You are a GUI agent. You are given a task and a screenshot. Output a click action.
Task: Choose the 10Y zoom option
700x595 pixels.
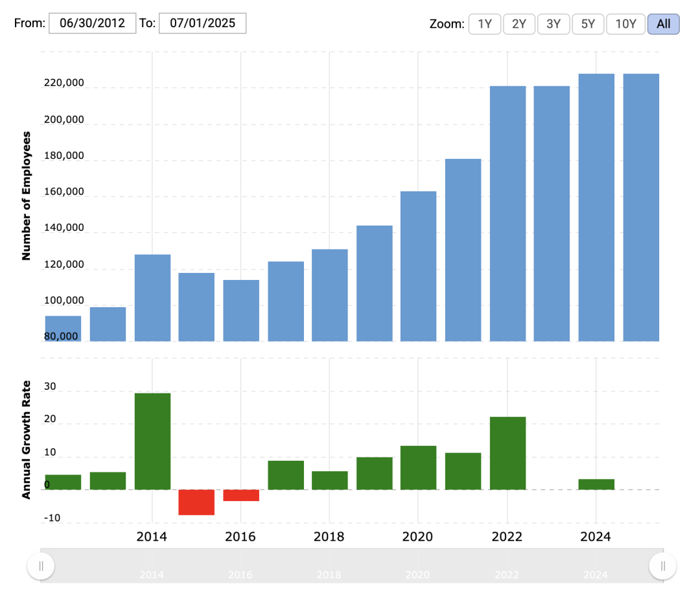pos(625,25)
